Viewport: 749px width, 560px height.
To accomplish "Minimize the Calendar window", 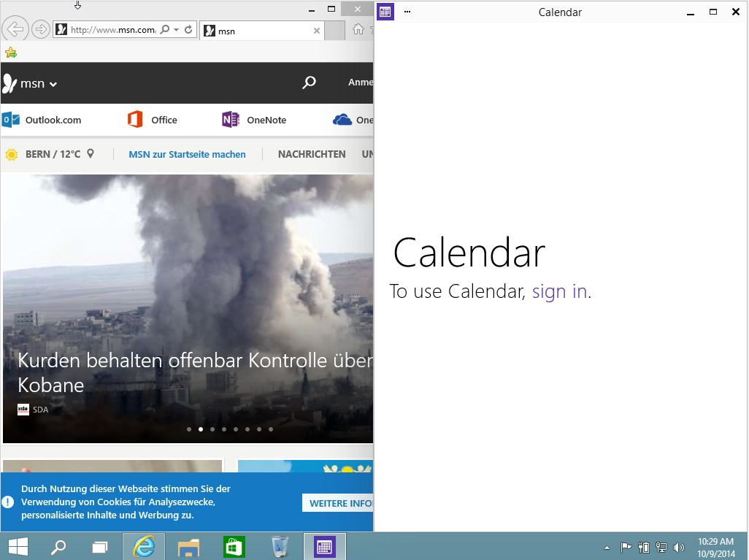I will pyautogui.click(x=691, y=12).
